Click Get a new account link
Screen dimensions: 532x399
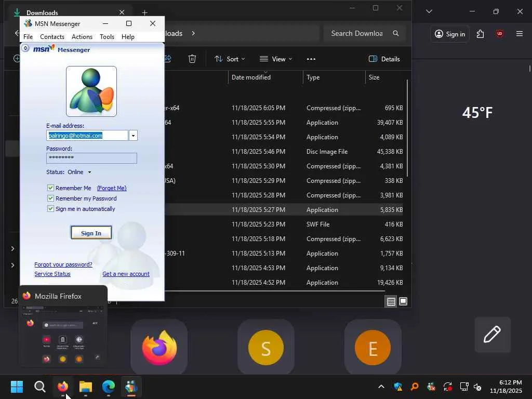coord(126,274)
